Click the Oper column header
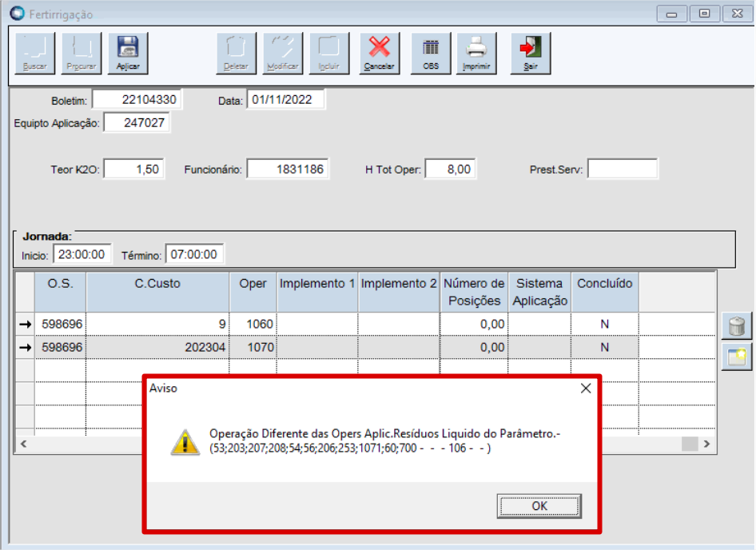The height and width of the screenshot is (550, 756). (x=253, y=292)
